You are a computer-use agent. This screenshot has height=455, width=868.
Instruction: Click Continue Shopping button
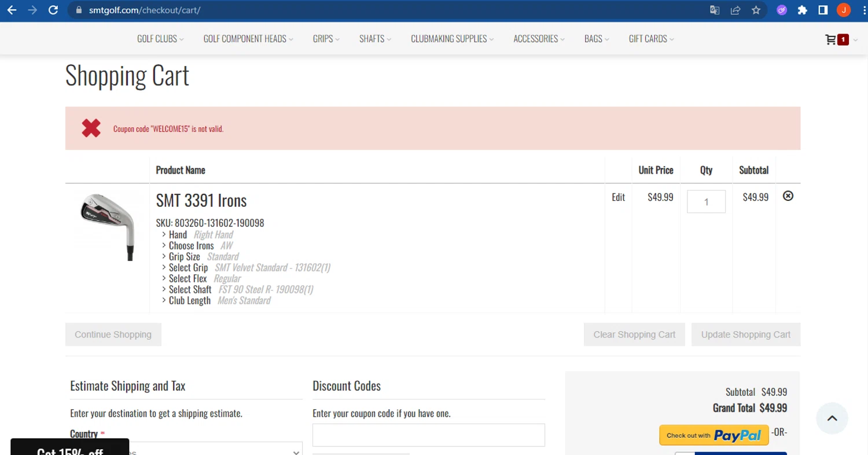pyautogui.click(x=113, y=335)
